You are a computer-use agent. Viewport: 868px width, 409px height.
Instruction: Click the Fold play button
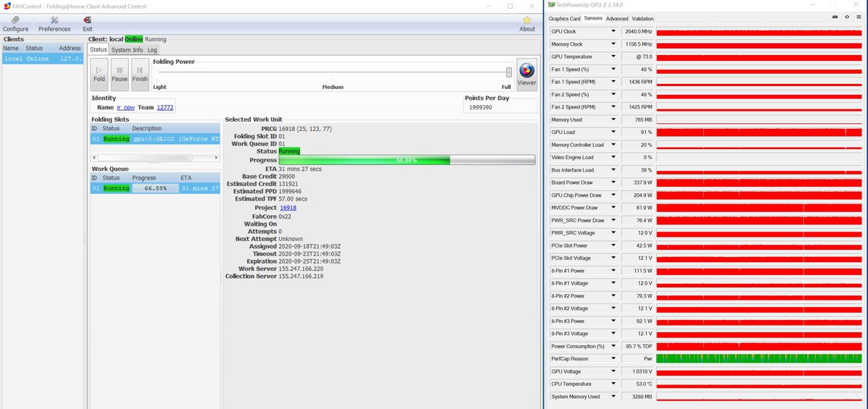[x=99, y=74]
